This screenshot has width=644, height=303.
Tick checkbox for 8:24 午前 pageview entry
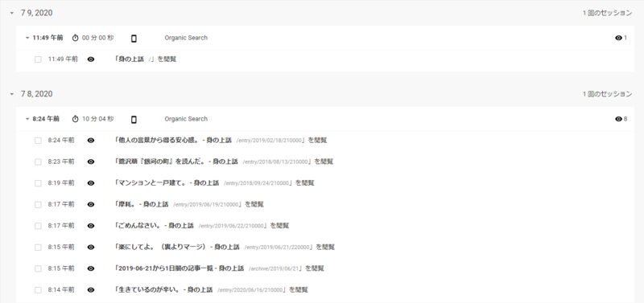38,141
